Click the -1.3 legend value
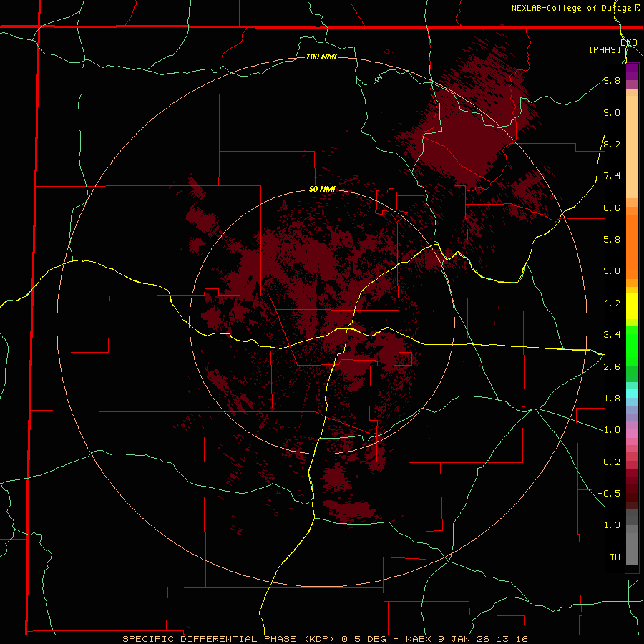Viewport: 644px width, 644px height. [609, 525]
